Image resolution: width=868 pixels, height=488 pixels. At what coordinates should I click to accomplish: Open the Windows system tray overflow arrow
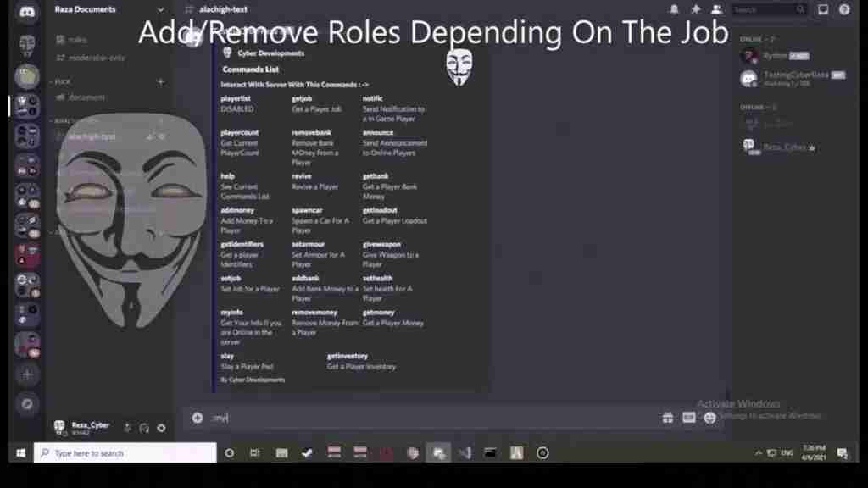759,453
